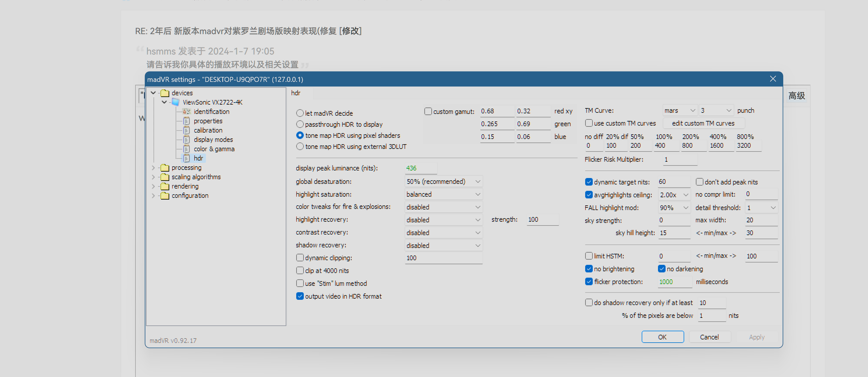The height and width of the screenshot is (377, 868).
Task: Uncheck 'output video in HDR format'
Action: (300, 296)
